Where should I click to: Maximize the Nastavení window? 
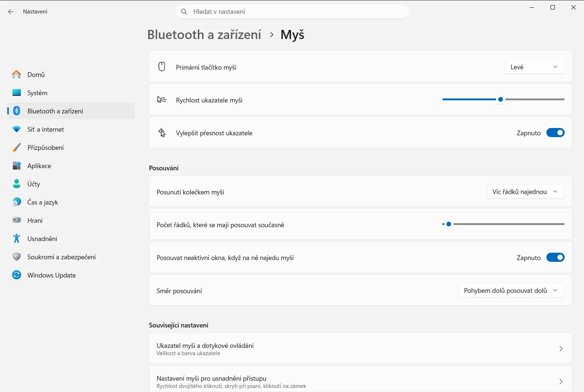coord(553,7)
